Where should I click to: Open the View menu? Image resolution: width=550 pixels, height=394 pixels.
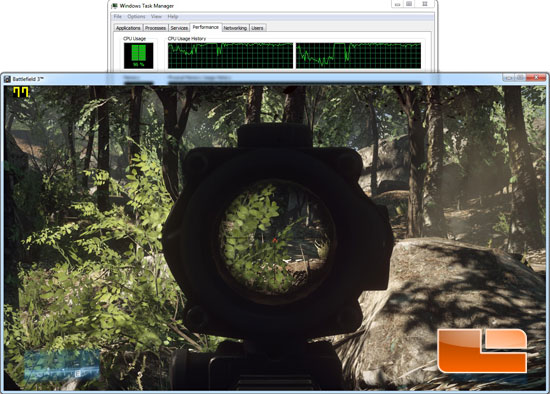pyautogui.click(x=156, y=16)
